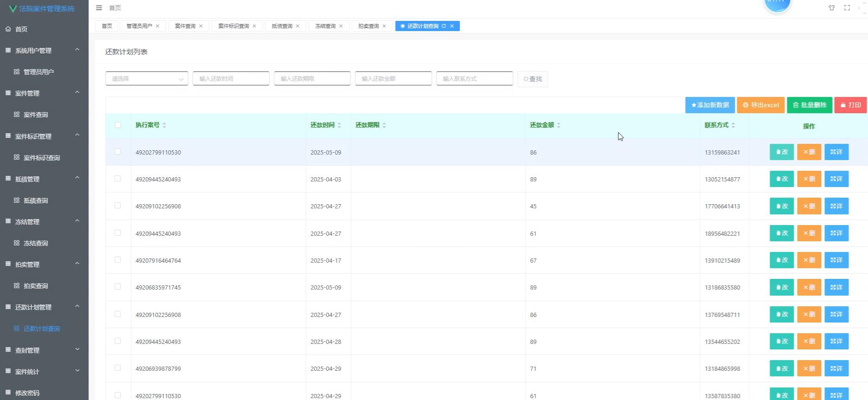Close the 冻结查询 tab
Screen dimensions: 868x400
pos(341,26)
